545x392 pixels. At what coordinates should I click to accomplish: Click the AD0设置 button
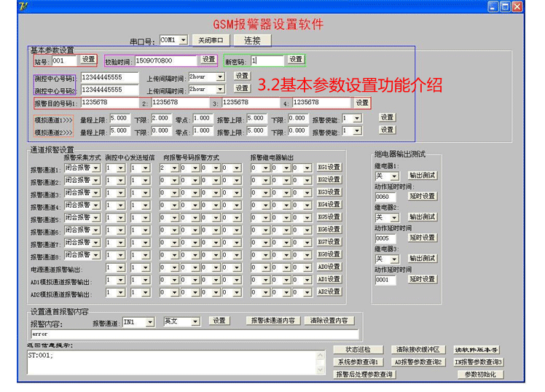pos(329,267)
